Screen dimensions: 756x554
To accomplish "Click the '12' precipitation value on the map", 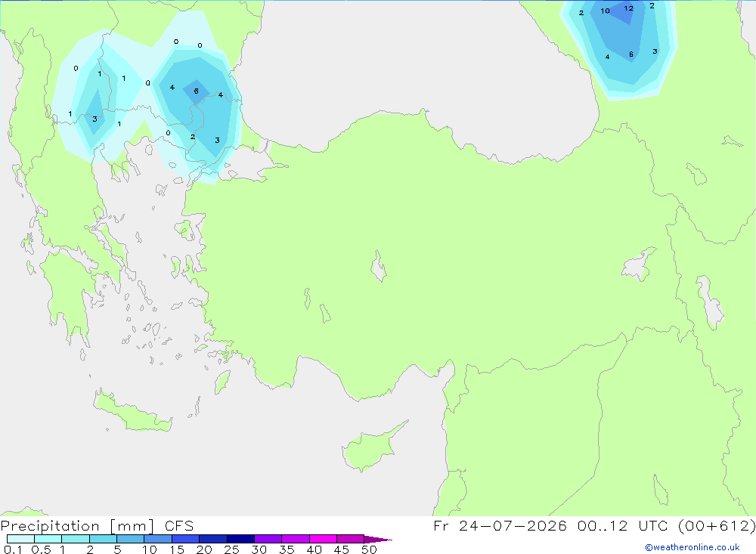I will coord(629,8).
